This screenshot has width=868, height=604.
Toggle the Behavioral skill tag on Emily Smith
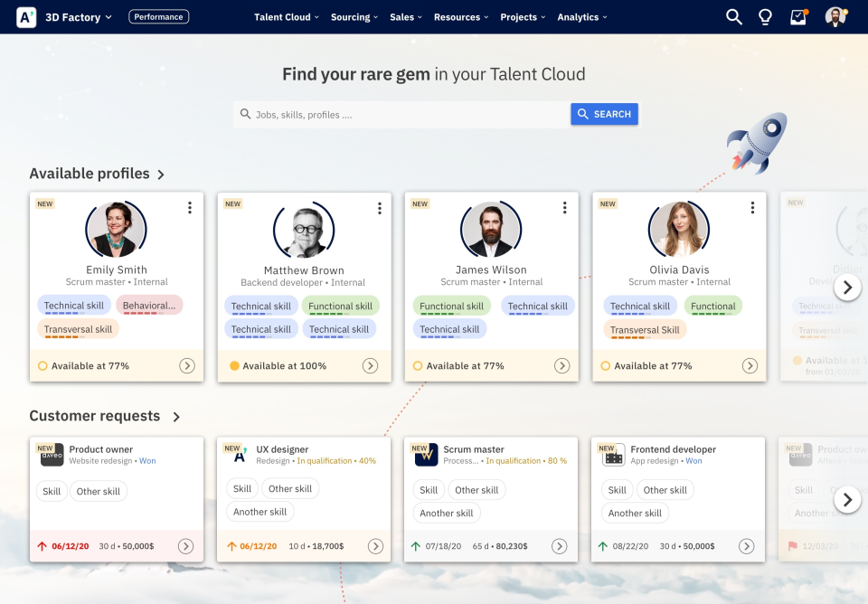point(150,306)
